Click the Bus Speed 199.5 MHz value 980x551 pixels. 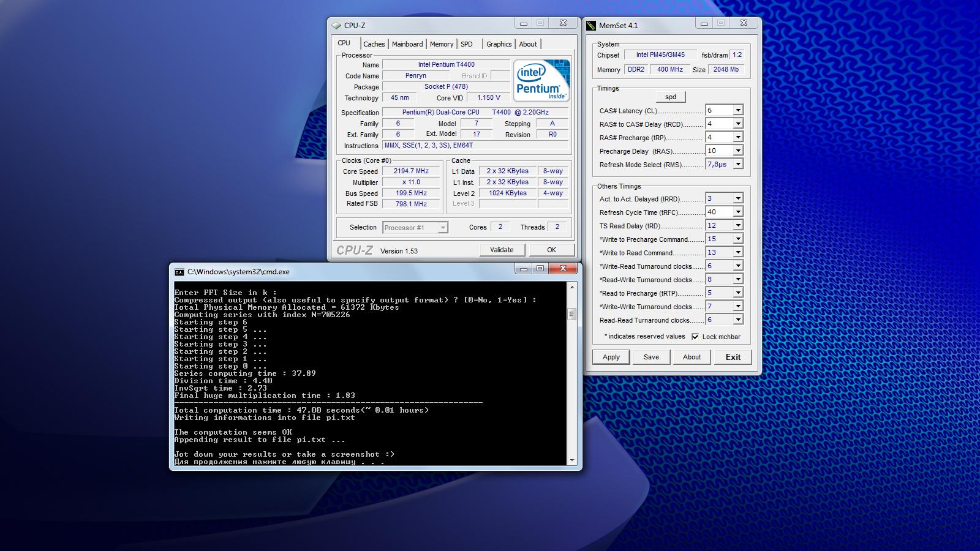click(411, 193)
